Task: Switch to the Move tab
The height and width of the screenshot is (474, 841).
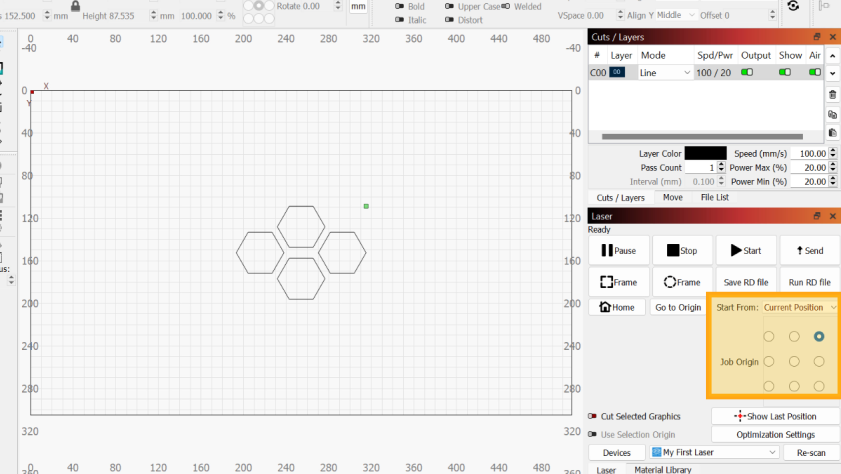Action: pos(672,198)
